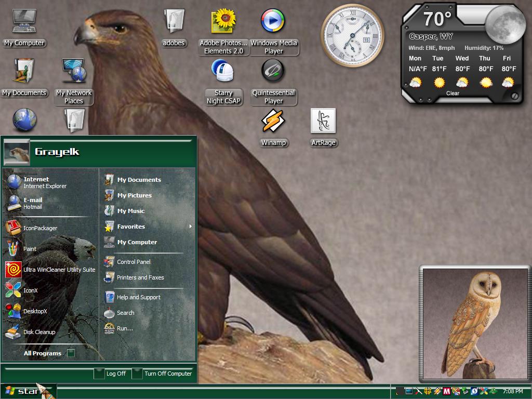Open the Starry Night CSAP desktop shortcut
The image size is (532, 399).
pyautogui.click(x=223, y=82)
